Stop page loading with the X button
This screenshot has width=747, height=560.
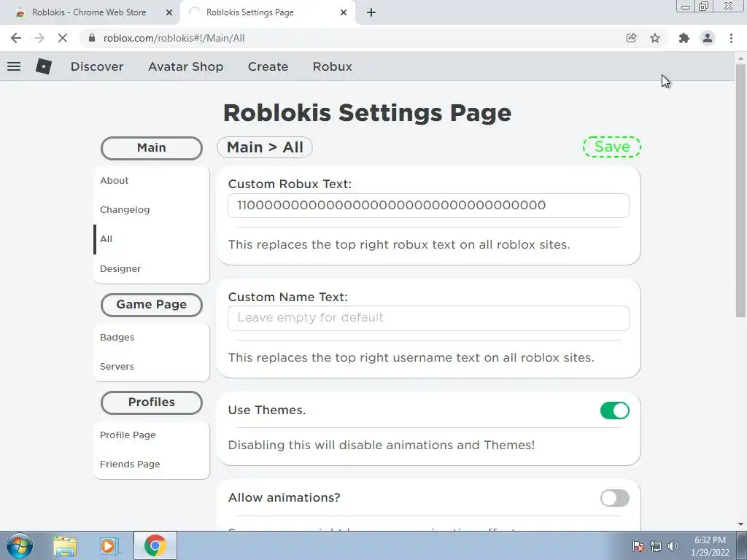63,38
